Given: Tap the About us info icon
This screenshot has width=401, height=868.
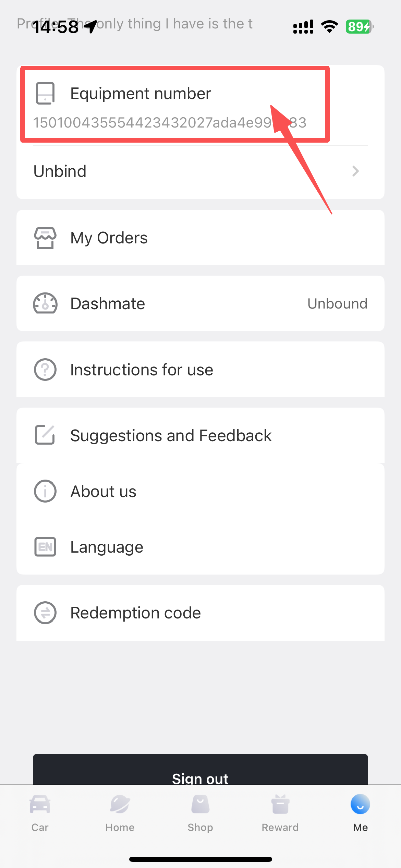Looking at the screenshot, I should point(45,491).
